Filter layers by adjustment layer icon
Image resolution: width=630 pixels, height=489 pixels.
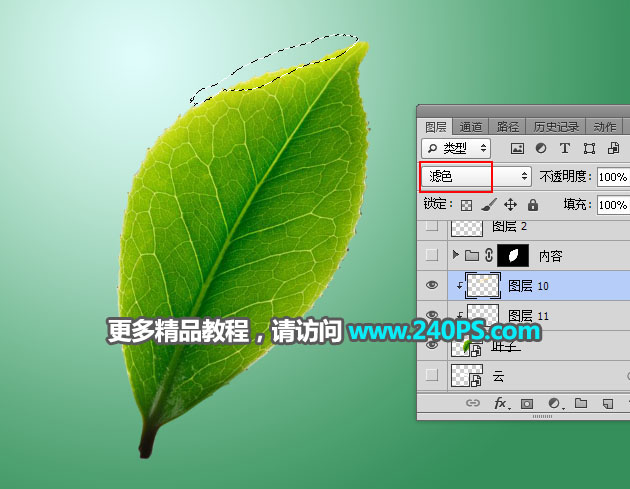coord(541,148)
